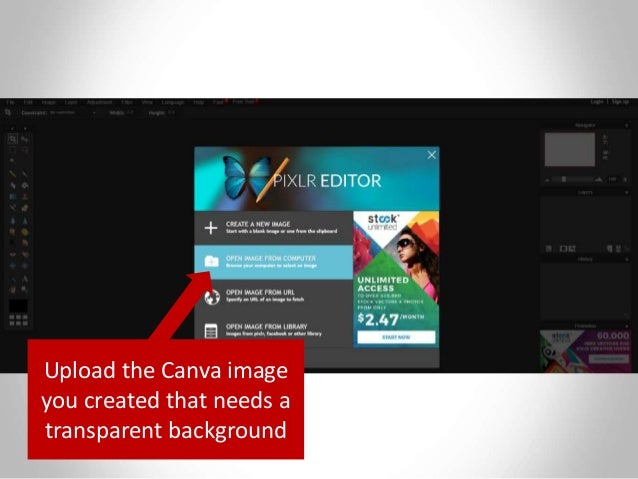This screenshot has width=638, height=479.
Task: Select the Type text tool
Action: click(24, 279)
